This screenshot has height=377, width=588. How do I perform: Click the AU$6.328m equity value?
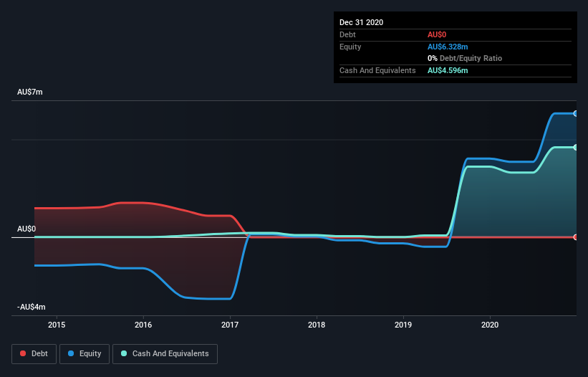[x=448, y=47]
